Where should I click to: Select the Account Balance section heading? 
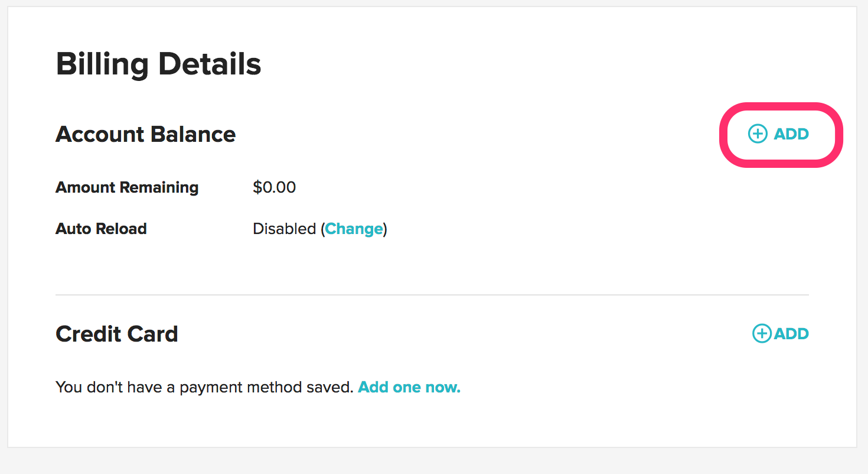click(x=145, y=135)
